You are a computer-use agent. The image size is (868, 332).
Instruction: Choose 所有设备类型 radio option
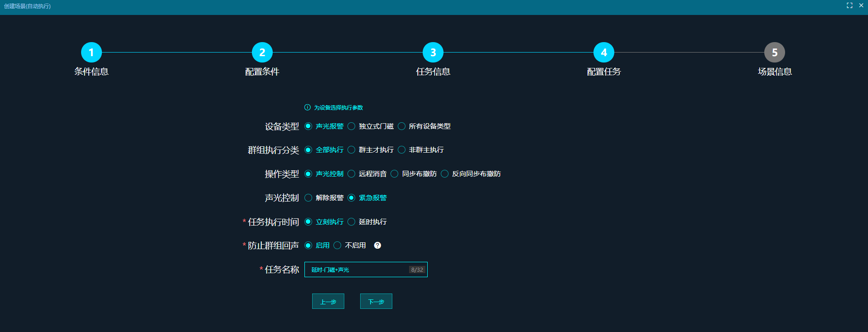pos(402,126)
